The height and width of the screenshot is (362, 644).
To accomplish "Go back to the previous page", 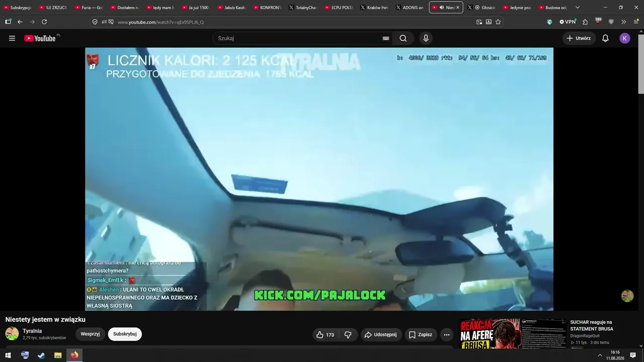I will [20, 22].
